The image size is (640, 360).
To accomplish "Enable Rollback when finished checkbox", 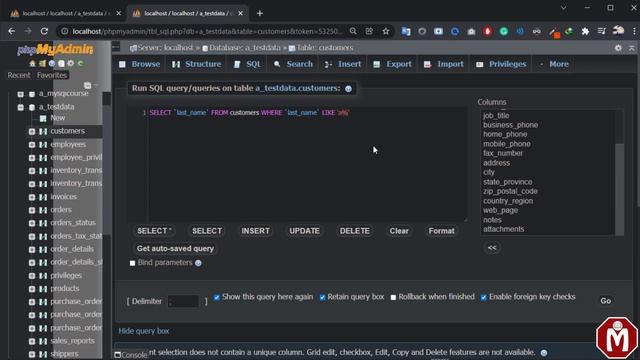I will click(x=393, y=297).
